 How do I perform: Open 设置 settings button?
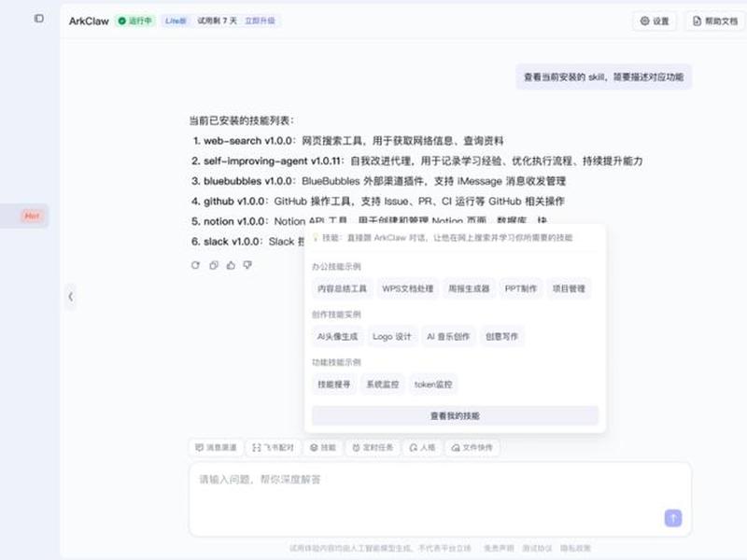pyautogui.click(x=655, y=21)
